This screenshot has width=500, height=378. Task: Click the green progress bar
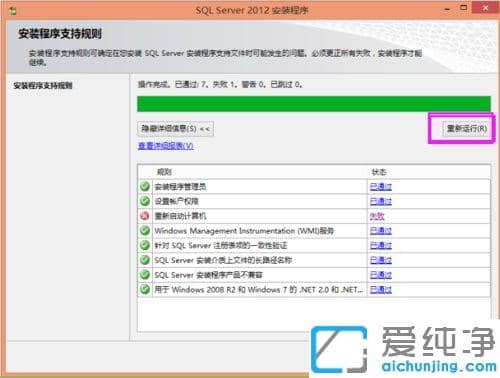point(314,104)
